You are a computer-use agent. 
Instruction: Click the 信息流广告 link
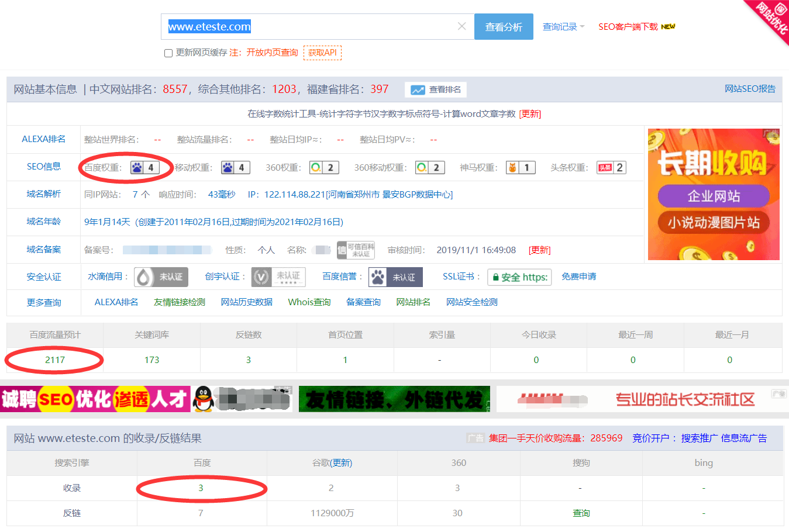point(744,438)
